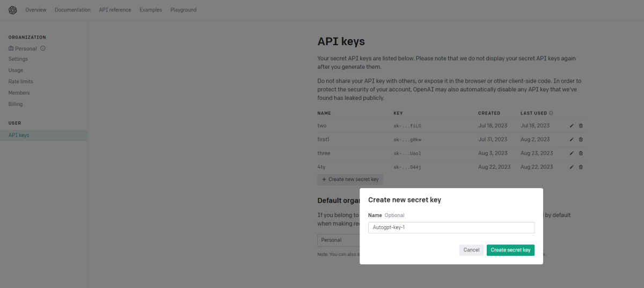Click the key name input field
Screen dimensions: 644x288
[x=451, y=227]
